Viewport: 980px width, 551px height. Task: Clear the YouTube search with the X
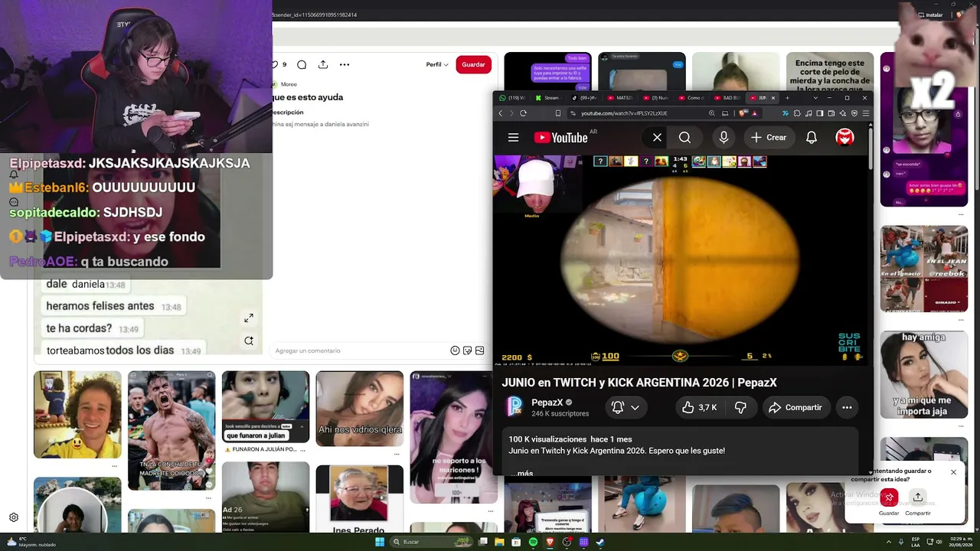pos(657,138)
